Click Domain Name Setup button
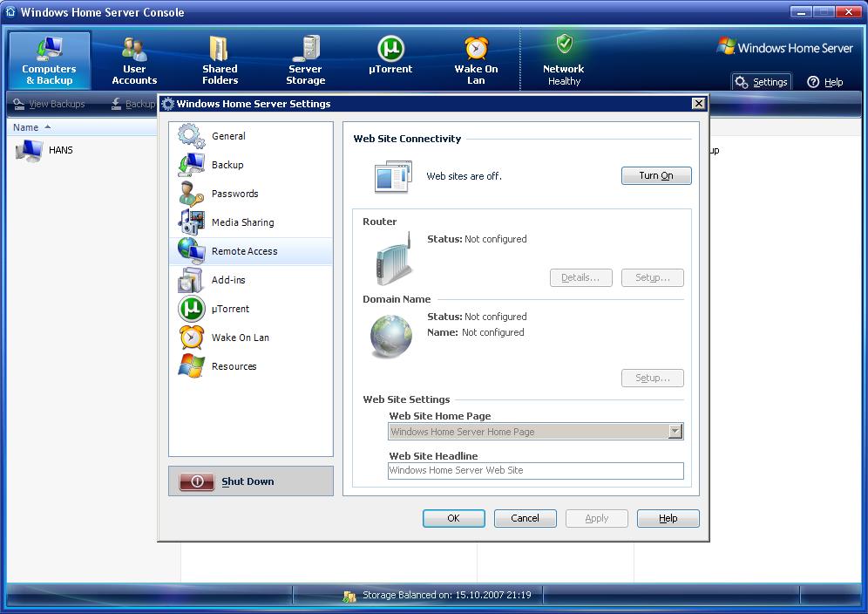The width and height of the screenshot is (868, 614). (652, 378)
